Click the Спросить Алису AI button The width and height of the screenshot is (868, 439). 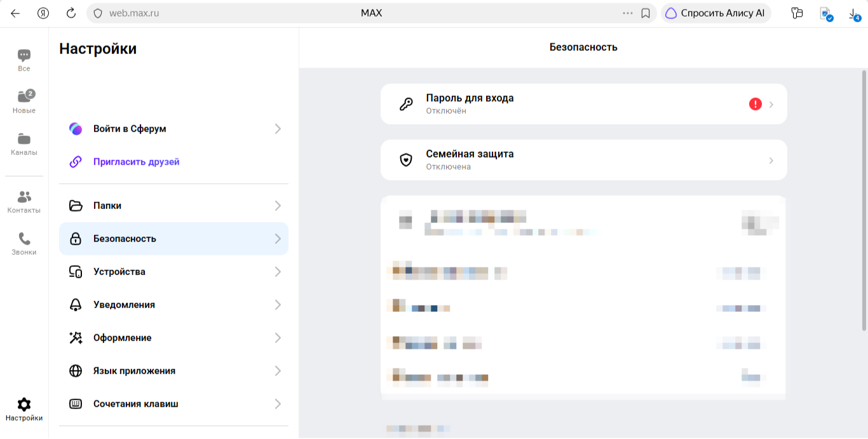tap(716, 13)
